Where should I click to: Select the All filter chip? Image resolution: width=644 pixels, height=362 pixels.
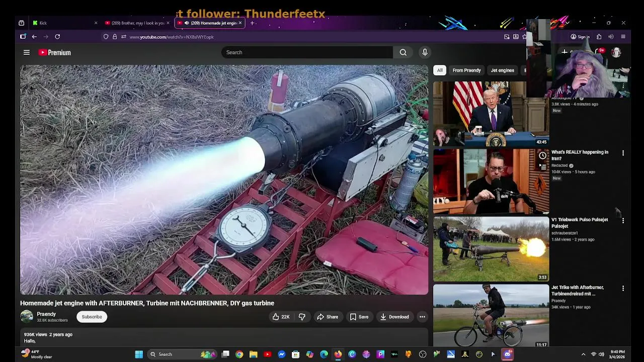coord(440,70)
